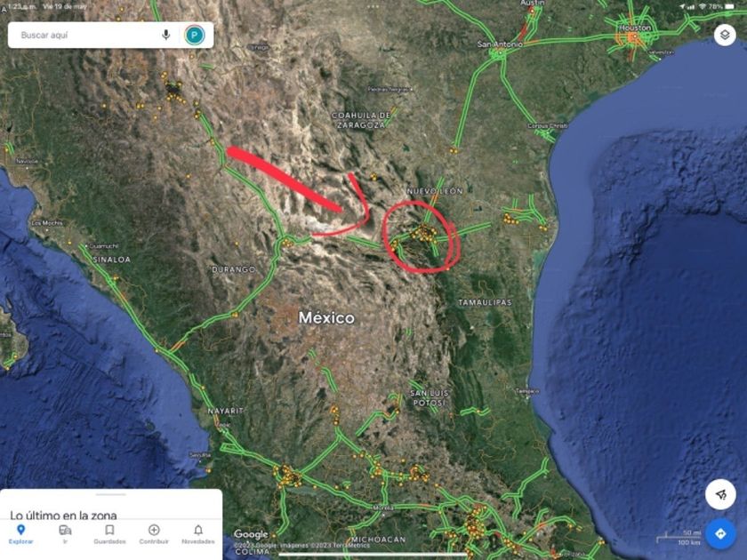Tap the San Antonio city label
This screenshot has height=560, width=747.
click(500, 44)
